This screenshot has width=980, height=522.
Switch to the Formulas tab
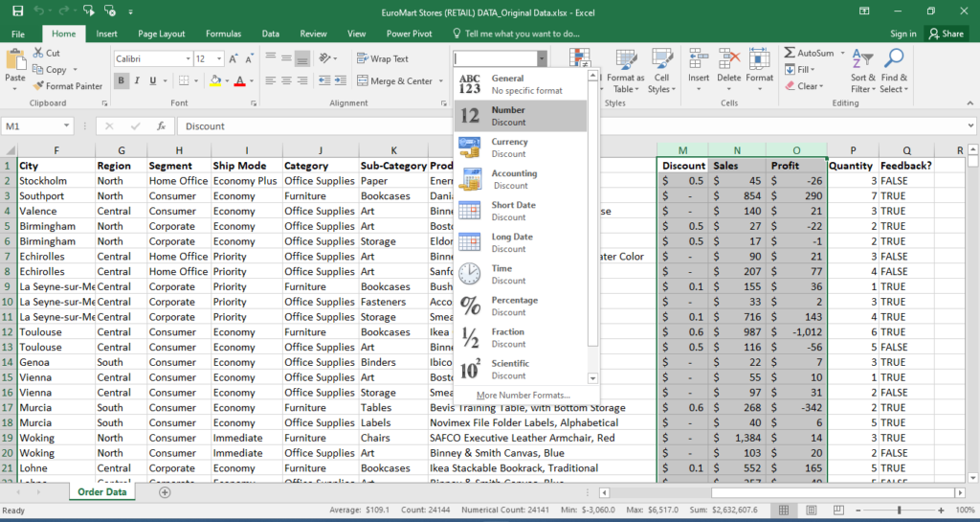[223, 34]
